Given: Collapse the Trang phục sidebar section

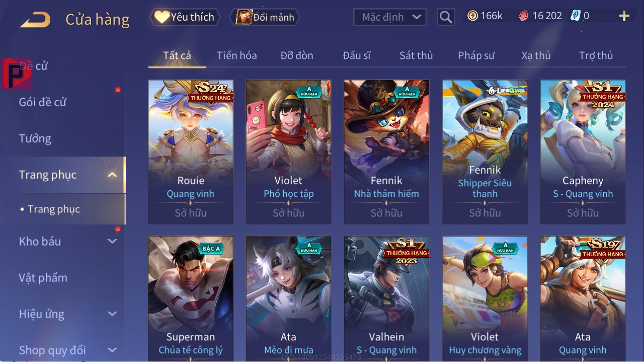Looking at the screenshot, I should tap(113, 175).
